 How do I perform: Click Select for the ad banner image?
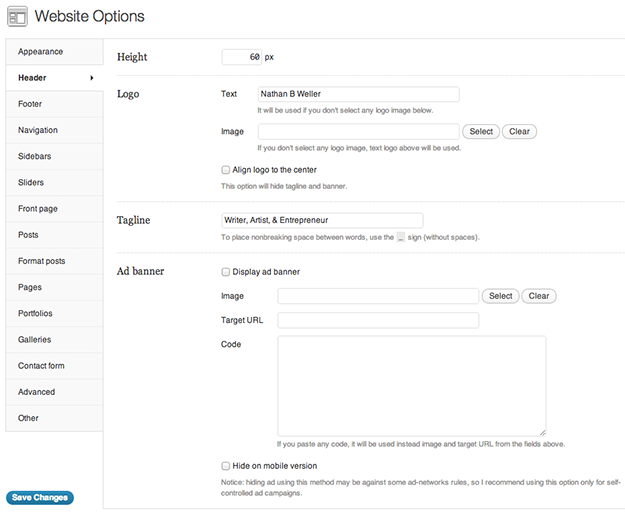[500, 296]
